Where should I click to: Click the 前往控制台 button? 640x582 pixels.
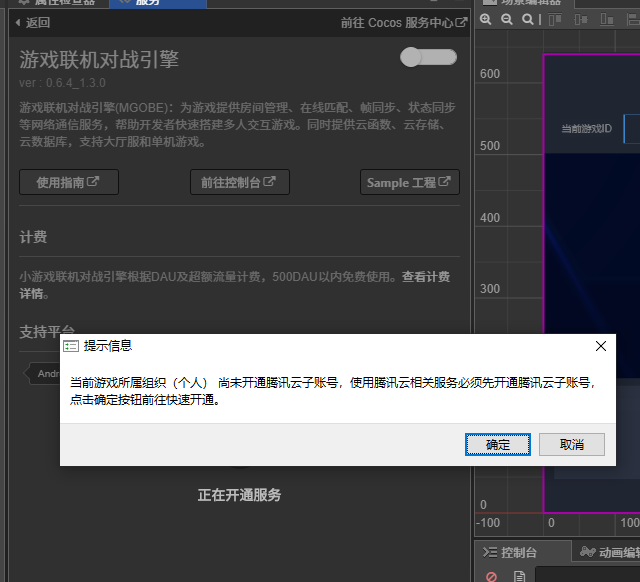240,182
